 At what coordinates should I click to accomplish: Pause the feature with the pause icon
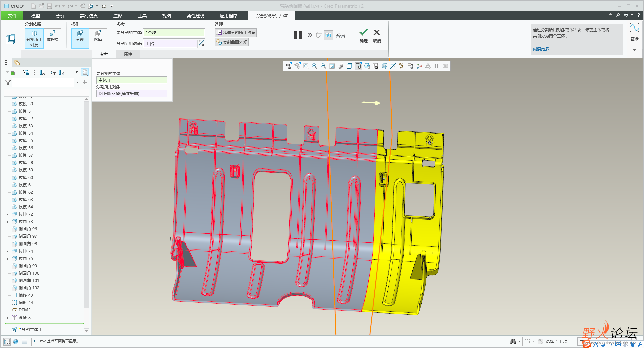click(298, 35)
